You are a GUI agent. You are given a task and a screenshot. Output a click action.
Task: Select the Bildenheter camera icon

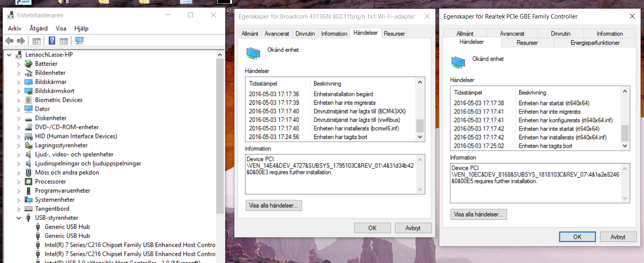coord(28,73)
